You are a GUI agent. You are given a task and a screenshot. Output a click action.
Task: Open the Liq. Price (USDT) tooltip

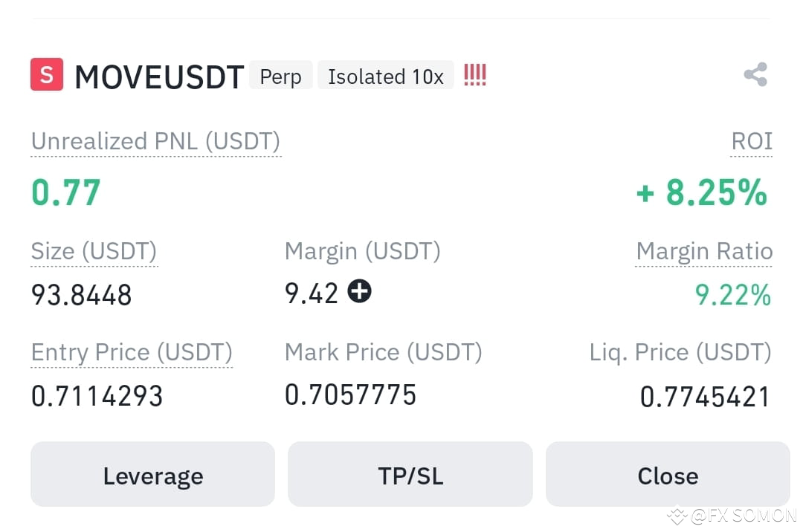[x=680, y=352]
